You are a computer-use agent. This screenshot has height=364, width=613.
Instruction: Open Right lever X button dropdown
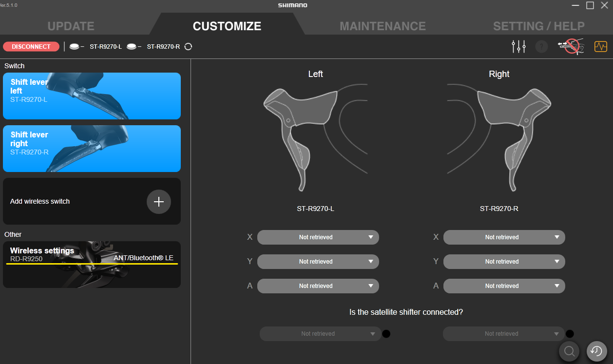(504, 237)
